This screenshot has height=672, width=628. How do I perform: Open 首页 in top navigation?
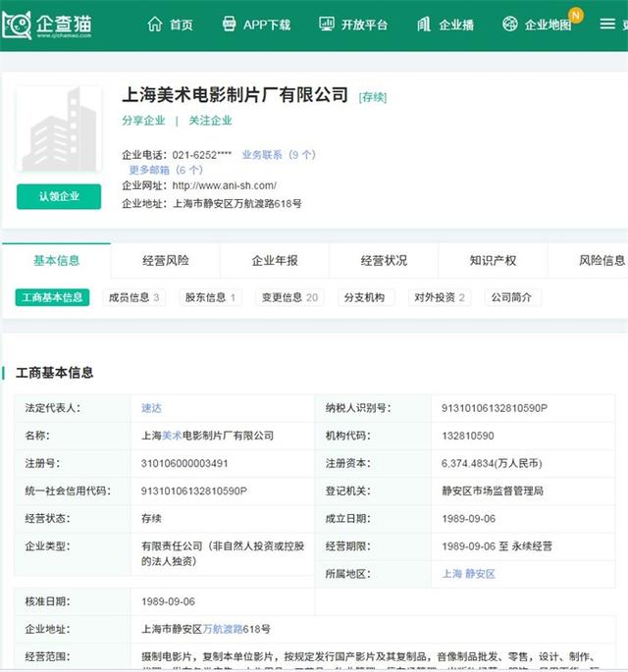181,25
